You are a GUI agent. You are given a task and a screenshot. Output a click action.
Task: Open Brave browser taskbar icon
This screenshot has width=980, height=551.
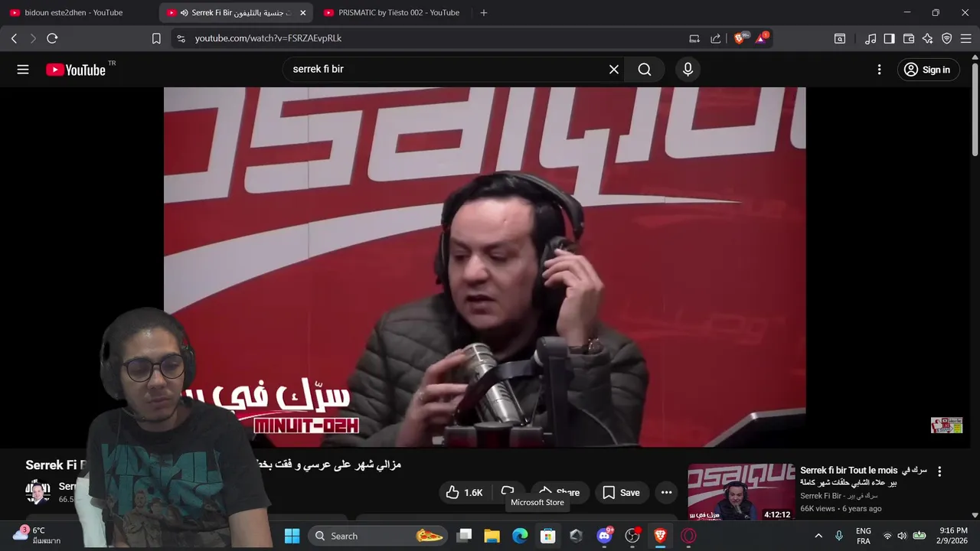click(660, 536)
